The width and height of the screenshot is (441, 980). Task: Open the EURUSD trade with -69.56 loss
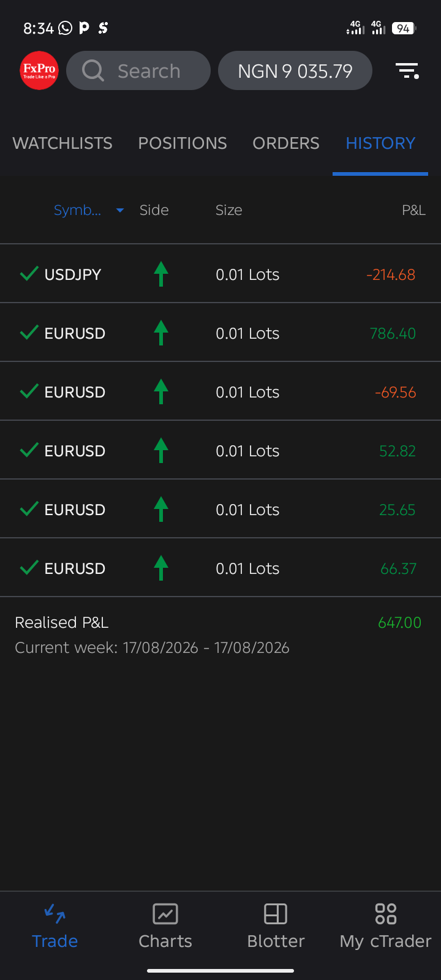point(221,391)
